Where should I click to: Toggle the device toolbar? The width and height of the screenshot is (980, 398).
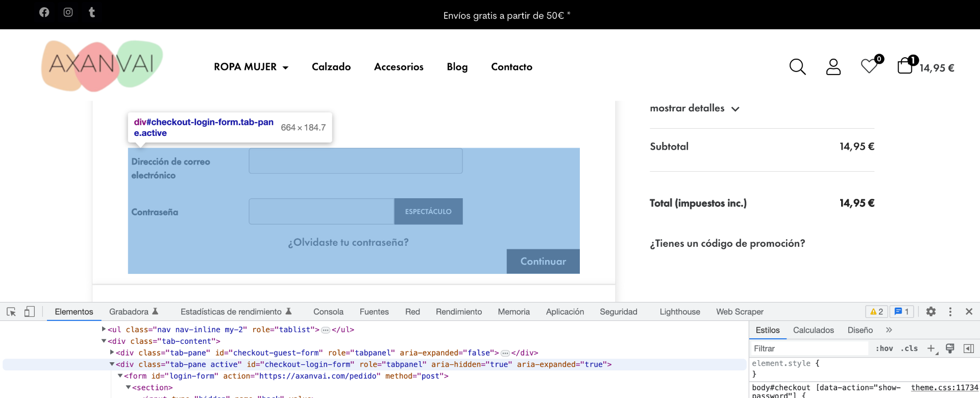pos(30,312)
